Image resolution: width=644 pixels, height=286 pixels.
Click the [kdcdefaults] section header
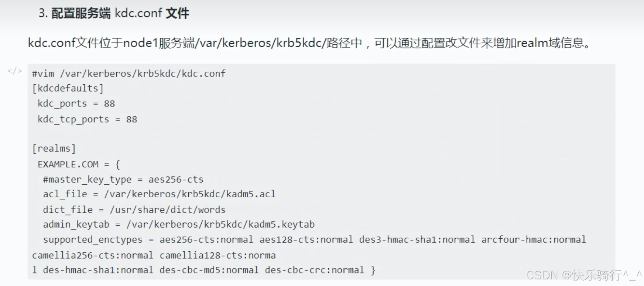(68, 88)
